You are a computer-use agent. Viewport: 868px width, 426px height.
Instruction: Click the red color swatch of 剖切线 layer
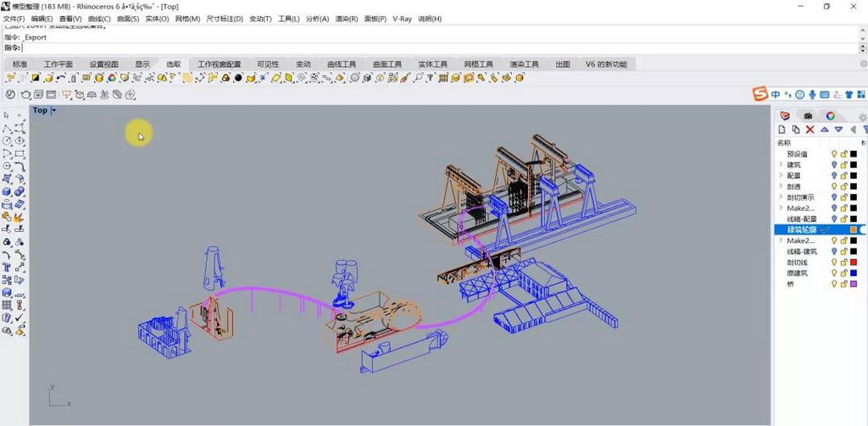pyautogui.click(x=854, y=263)
